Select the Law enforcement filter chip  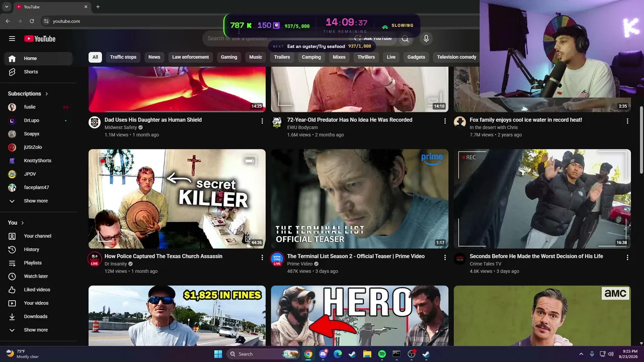[x=190, y=57]
